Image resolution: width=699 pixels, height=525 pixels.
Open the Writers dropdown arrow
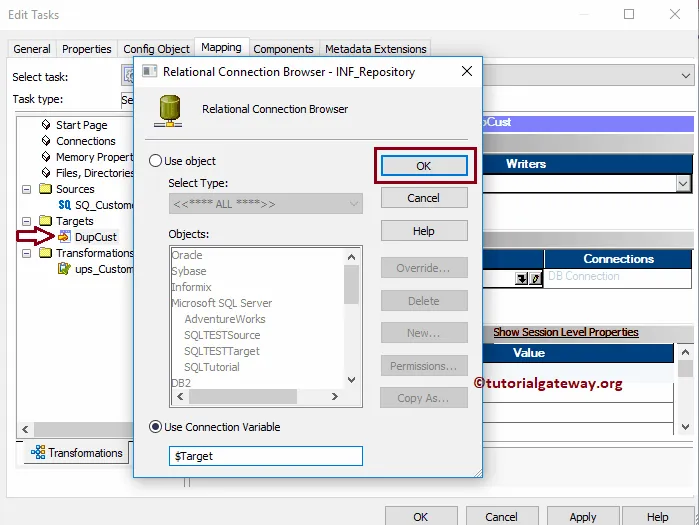coord(683,183)
